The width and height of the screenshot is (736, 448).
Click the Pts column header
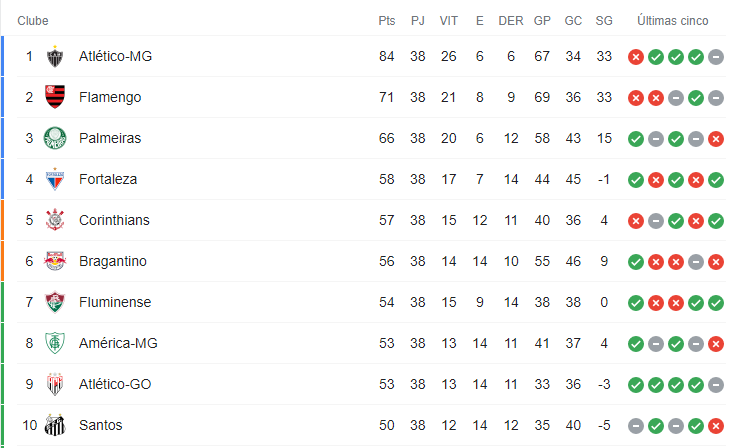387,21
